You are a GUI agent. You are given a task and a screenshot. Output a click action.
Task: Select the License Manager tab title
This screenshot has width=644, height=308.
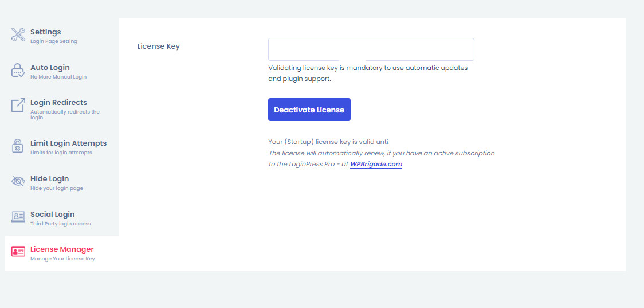(x=62, y=249)
